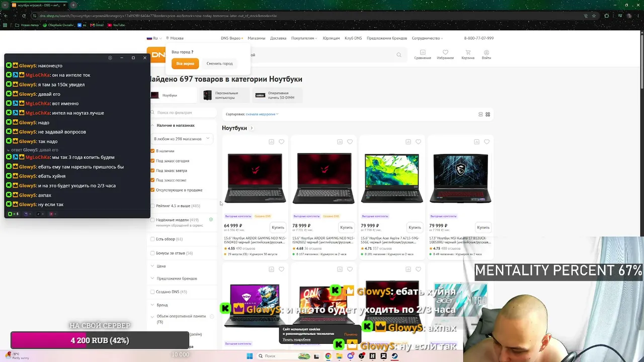Accept cookies with 'Понятно' button
The height and width of the screenshot is (362, 644).
pyautogui.click(x=351, y=335)
